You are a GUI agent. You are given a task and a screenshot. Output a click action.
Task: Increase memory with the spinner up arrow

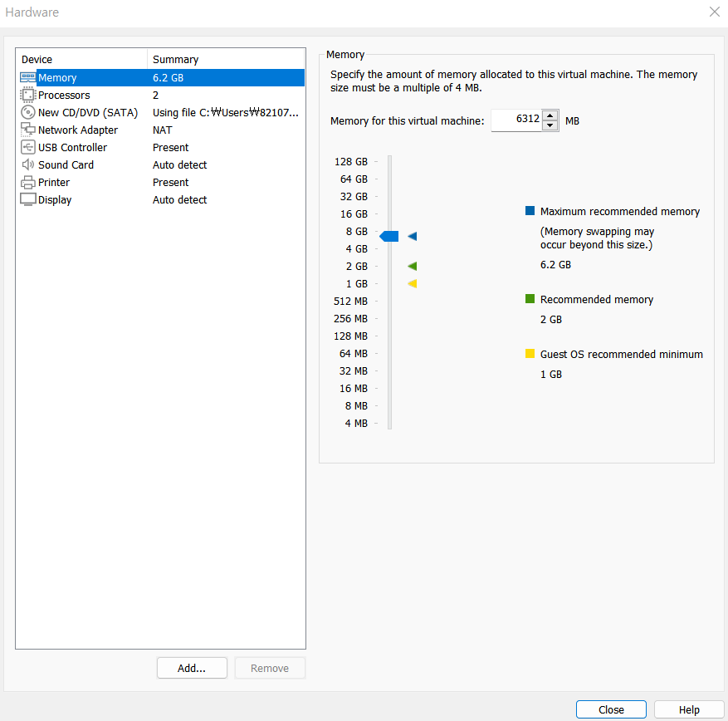[550, 115]
